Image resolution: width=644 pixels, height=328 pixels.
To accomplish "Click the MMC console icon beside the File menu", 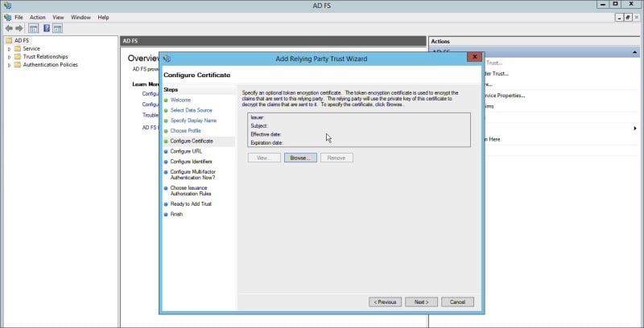I will (x=7, y=17).
